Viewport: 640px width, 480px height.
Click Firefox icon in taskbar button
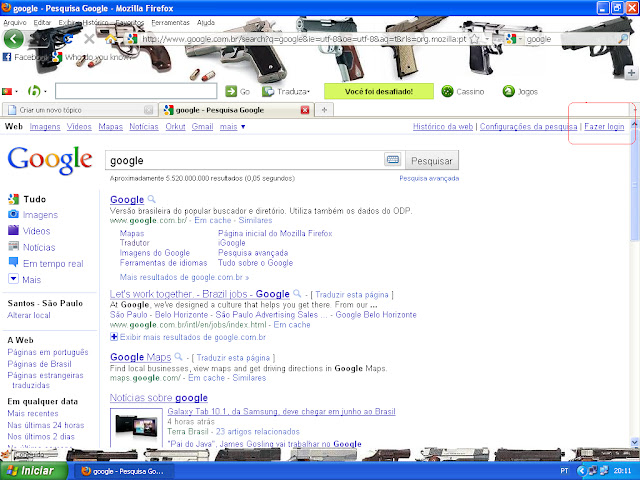point(86,471)
